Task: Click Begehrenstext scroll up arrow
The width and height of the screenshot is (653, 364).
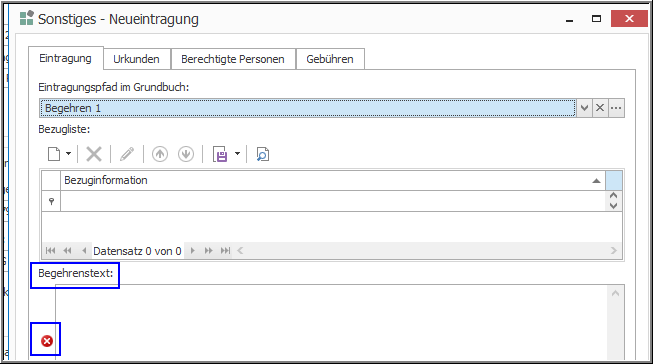Action: (616, 293)
